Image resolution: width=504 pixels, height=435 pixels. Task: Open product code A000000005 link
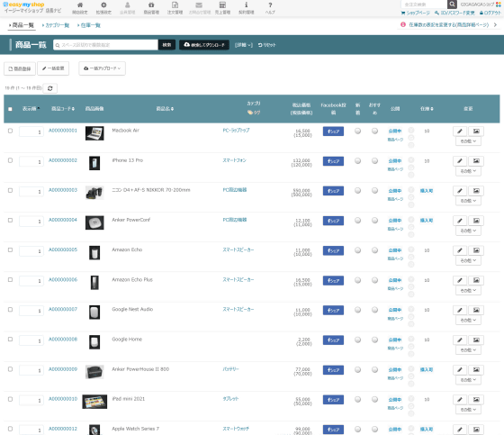63,249
